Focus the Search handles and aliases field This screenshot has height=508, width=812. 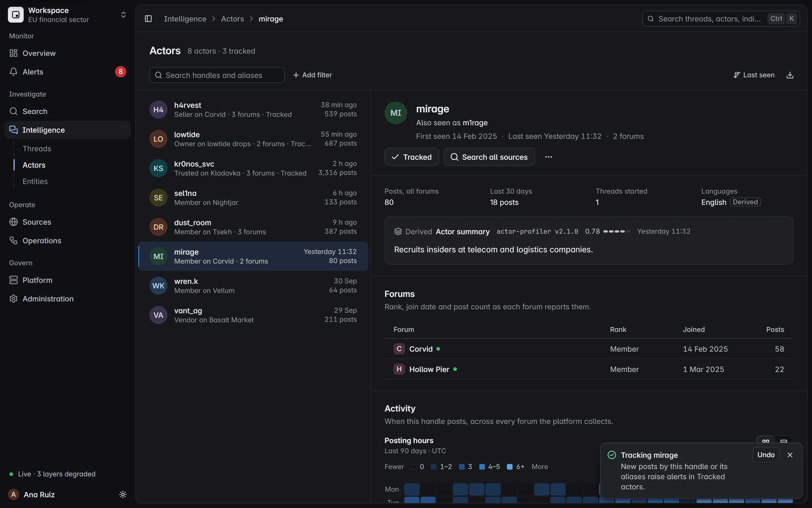pos(217,75)
